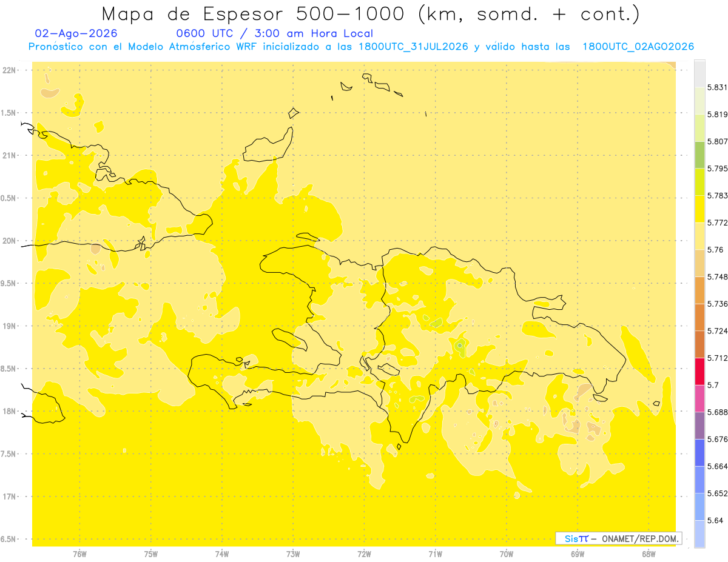
Task: Click the latitude axis label '17N'
Action: pyautogui.click(x=9, y=497)
